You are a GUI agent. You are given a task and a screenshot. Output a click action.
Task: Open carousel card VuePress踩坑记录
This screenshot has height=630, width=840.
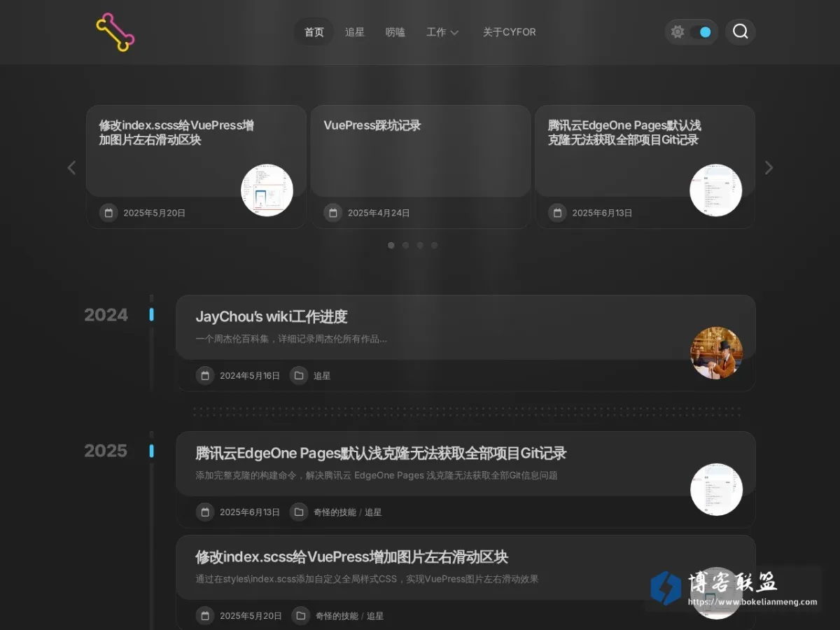(372, 125)
